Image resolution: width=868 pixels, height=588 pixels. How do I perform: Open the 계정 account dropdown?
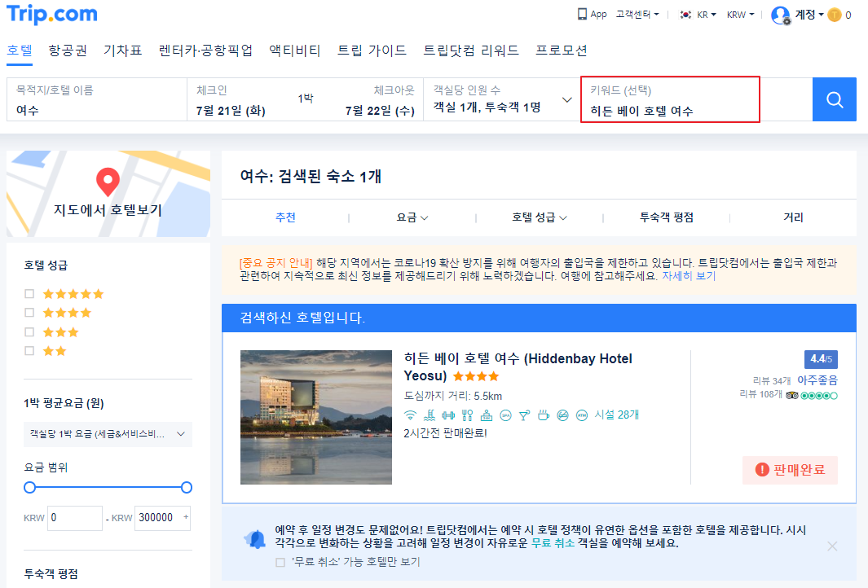click(x=809, y=15)
